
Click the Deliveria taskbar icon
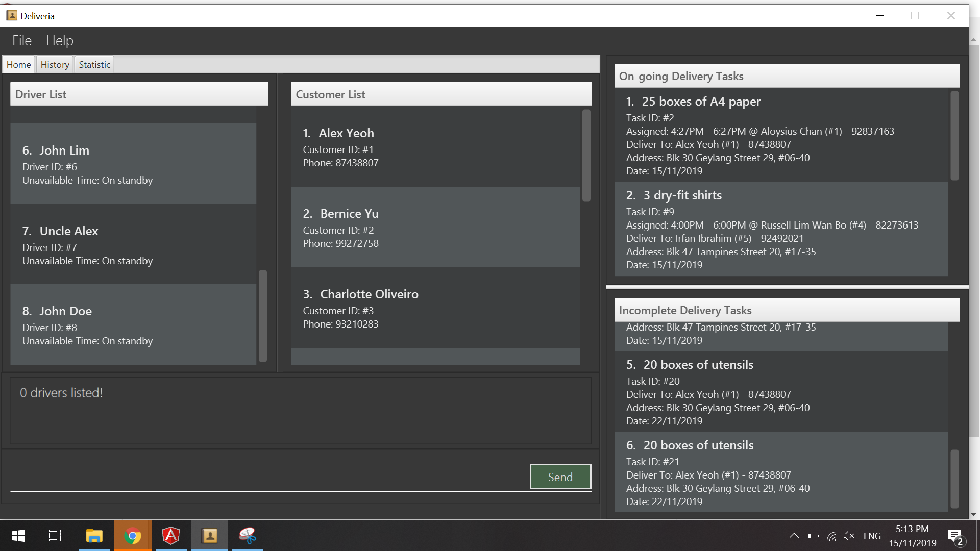pos(210,536)
